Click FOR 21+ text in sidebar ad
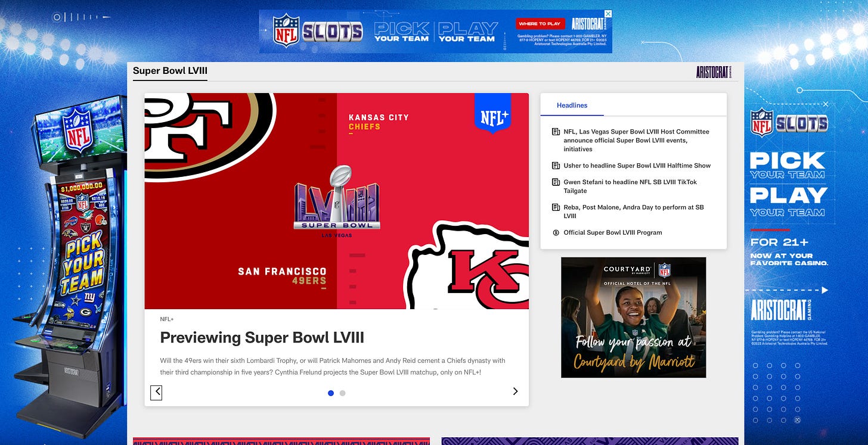Screen dimensions: 868x445 (x=779, y=242)
